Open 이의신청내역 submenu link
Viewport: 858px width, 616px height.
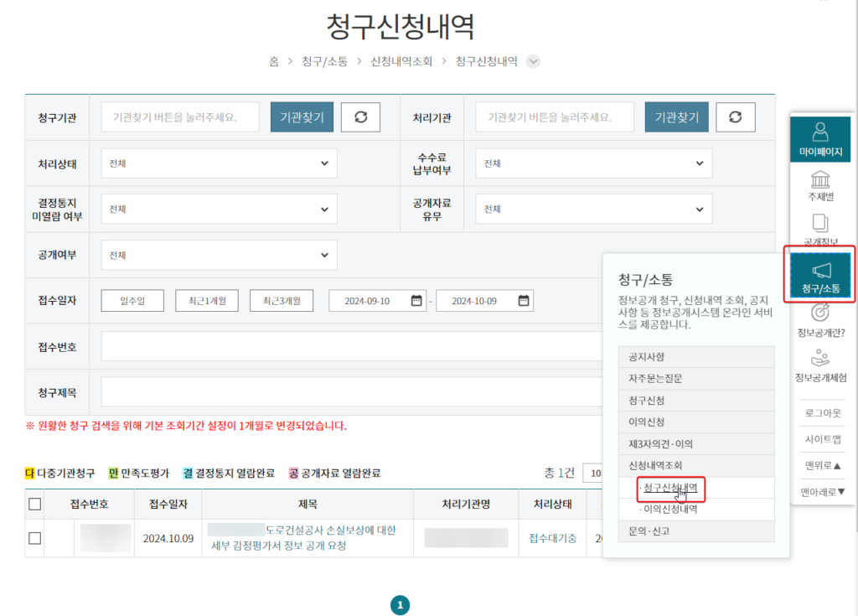point(670,510)
